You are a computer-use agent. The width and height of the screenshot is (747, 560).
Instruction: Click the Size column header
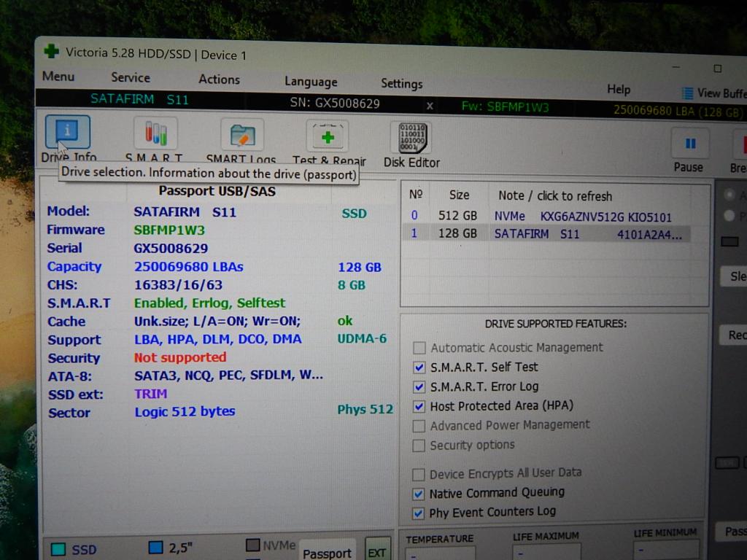tap(460, 195)
